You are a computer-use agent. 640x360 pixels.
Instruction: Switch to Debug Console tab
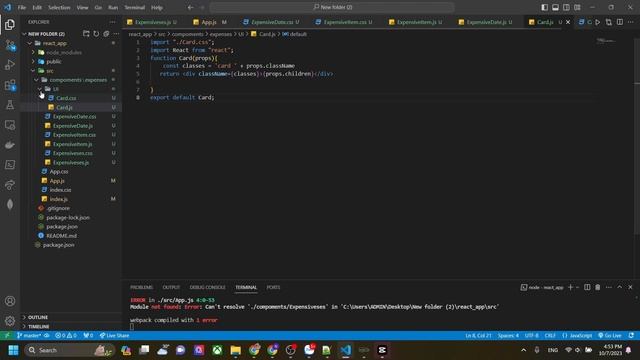(207, 287)
